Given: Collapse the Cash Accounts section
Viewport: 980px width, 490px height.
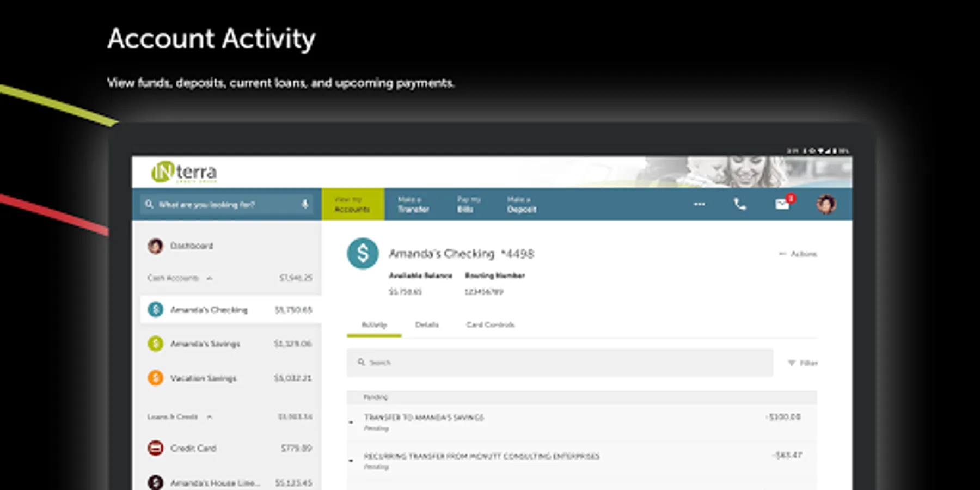Looking at the screenshot, I should click(210, 278).
